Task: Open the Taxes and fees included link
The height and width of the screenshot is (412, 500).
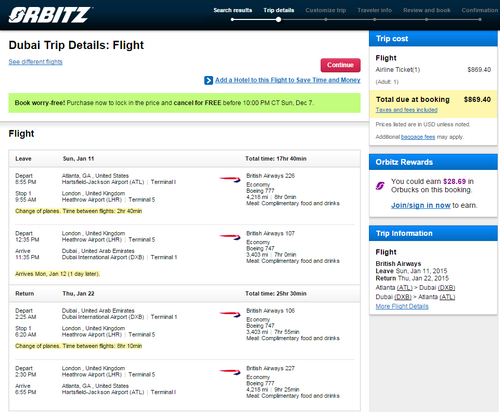Action: tap(406, 110)
